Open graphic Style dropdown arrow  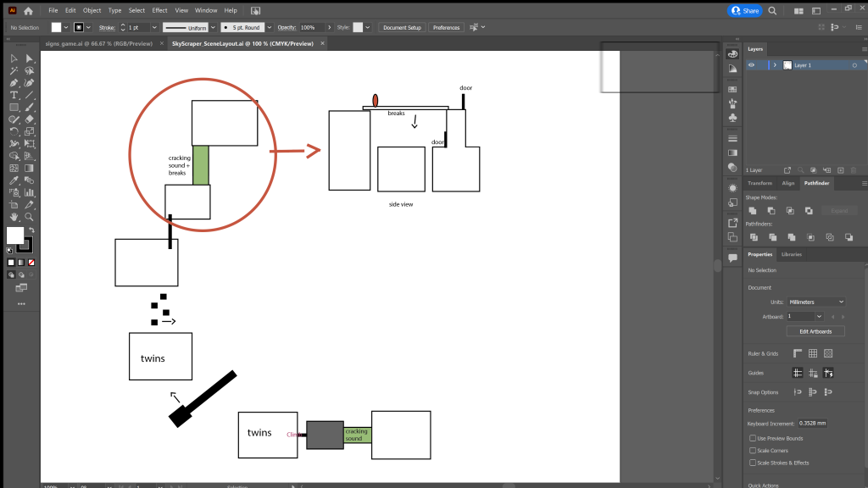pos(367,28)
